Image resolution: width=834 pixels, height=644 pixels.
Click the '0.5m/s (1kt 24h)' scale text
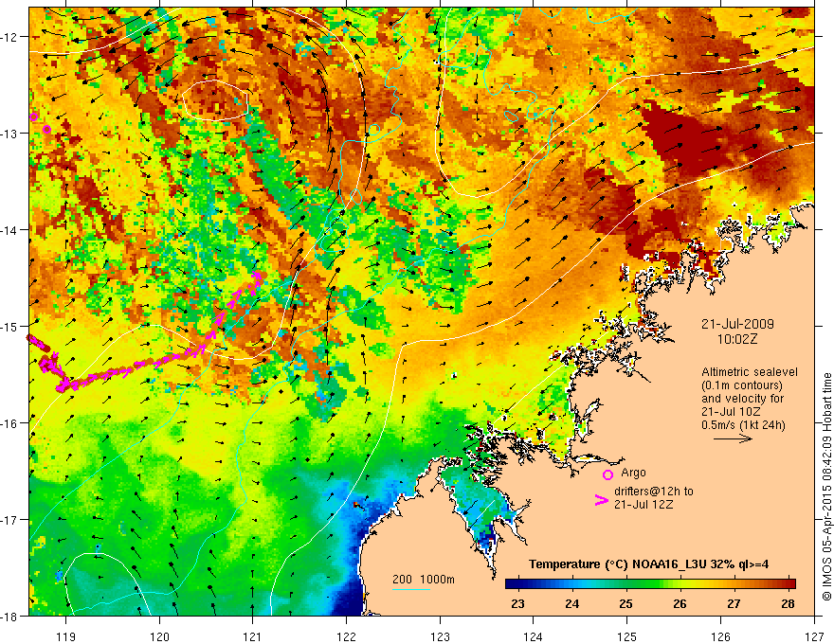click(x=744, y=425)
